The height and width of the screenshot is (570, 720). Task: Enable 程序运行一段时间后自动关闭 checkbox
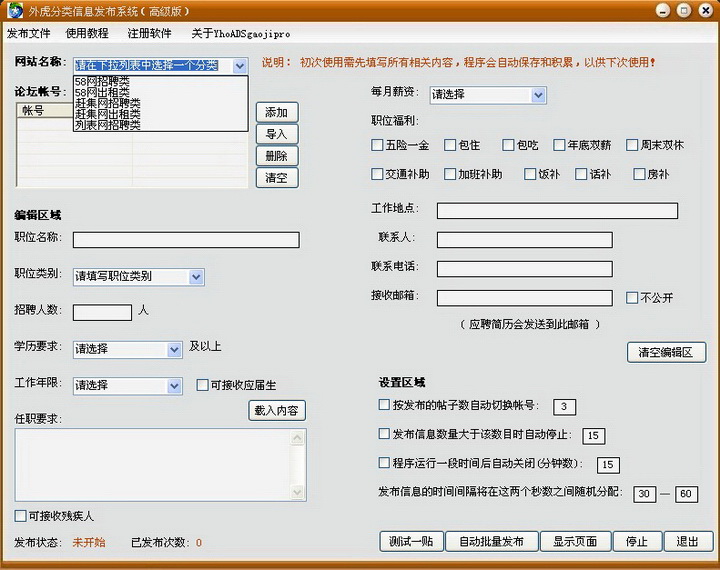[x=384, y=463]
